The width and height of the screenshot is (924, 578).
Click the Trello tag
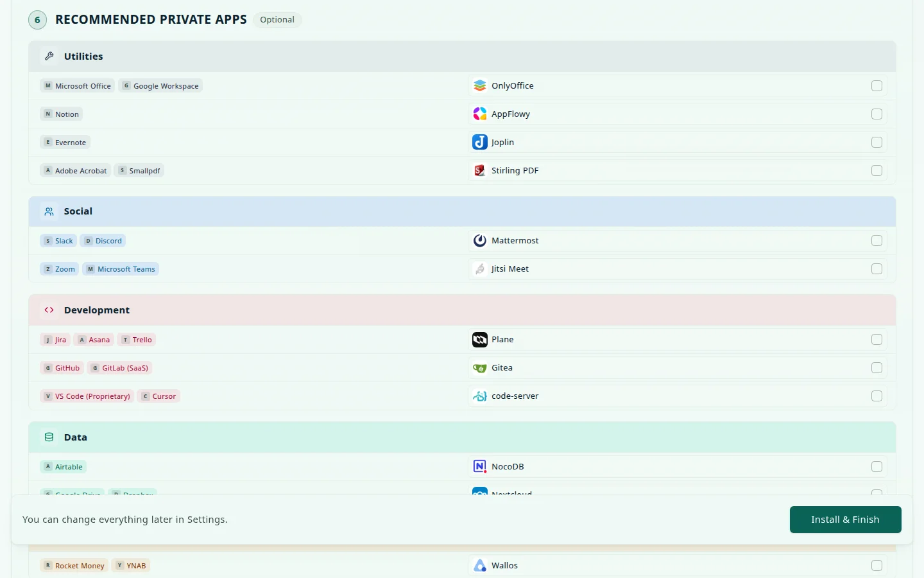[137, 340]
